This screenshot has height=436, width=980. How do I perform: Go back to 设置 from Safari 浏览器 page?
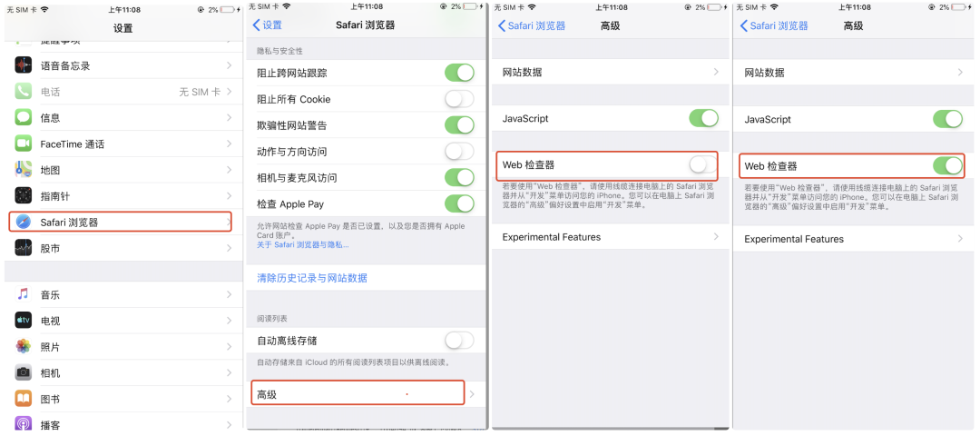click(x=268, y=25)
